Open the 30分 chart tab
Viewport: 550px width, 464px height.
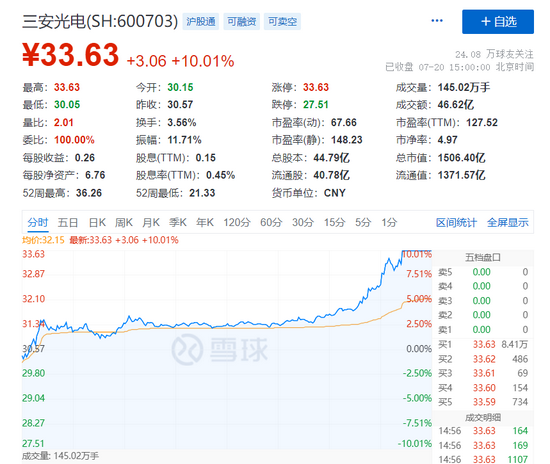tap(303, 222)
